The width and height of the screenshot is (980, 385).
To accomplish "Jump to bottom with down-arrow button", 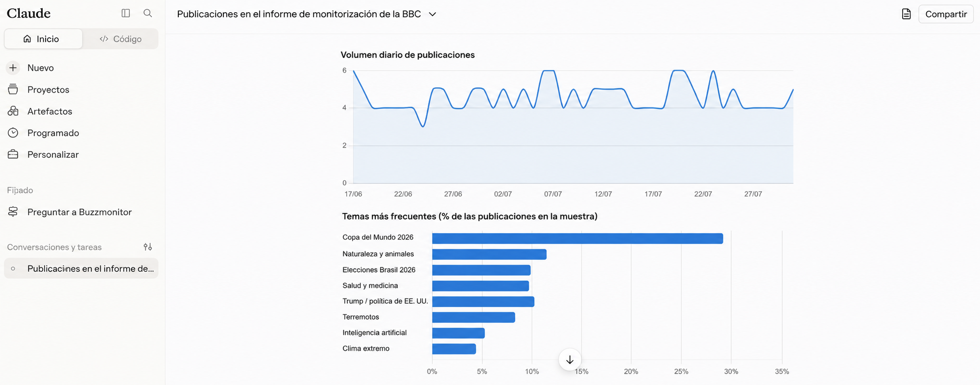I will point(570,360).
